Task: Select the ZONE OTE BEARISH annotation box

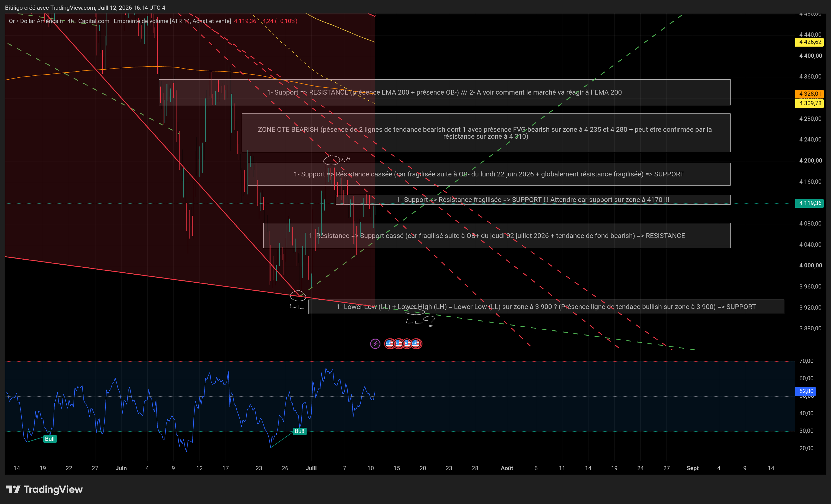Action: pyautogui.click(x=486, y=133)
